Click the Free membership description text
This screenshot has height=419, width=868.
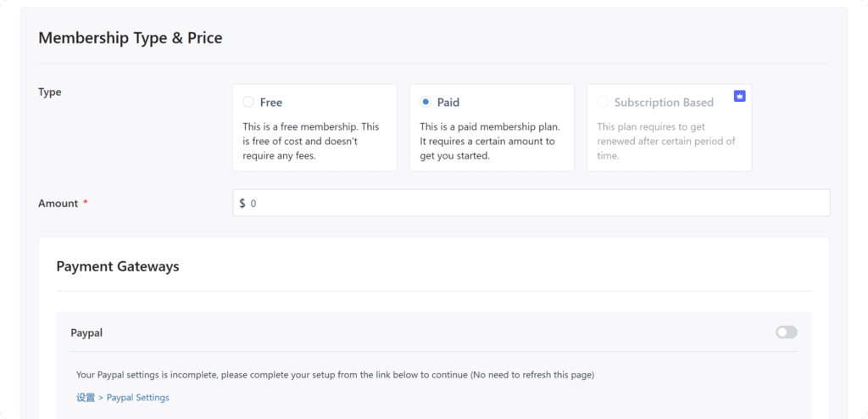click(x=310, y=141)
